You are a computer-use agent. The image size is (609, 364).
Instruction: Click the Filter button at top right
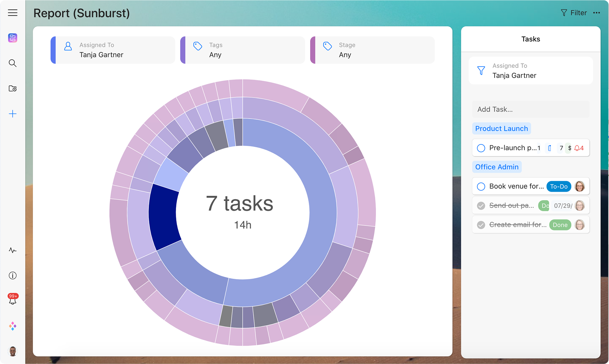coord(574,13)
